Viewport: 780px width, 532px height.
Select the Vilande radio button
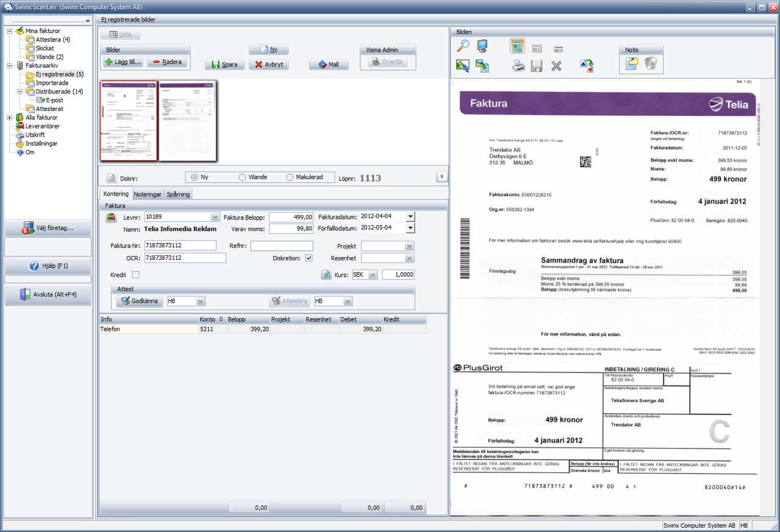pyautogui.click(x=242, y=177)
